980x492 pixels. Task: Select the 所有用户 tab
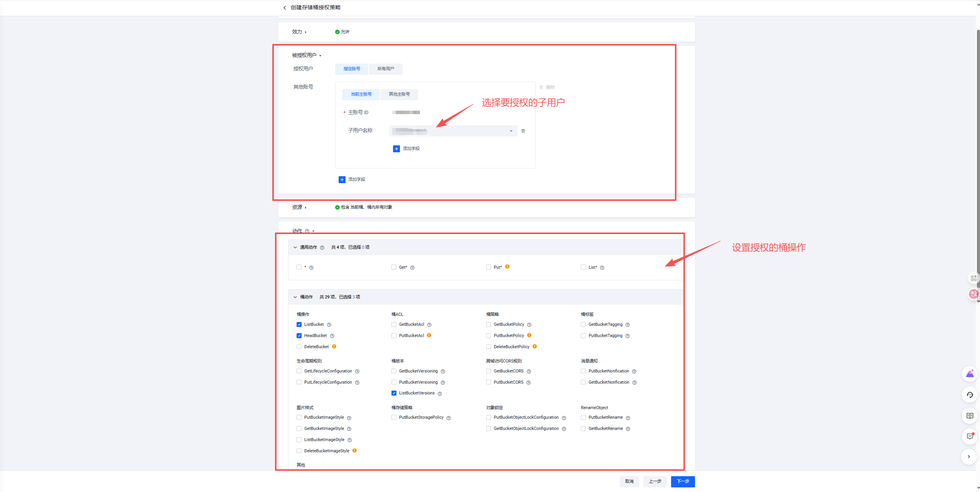(386, 69)
